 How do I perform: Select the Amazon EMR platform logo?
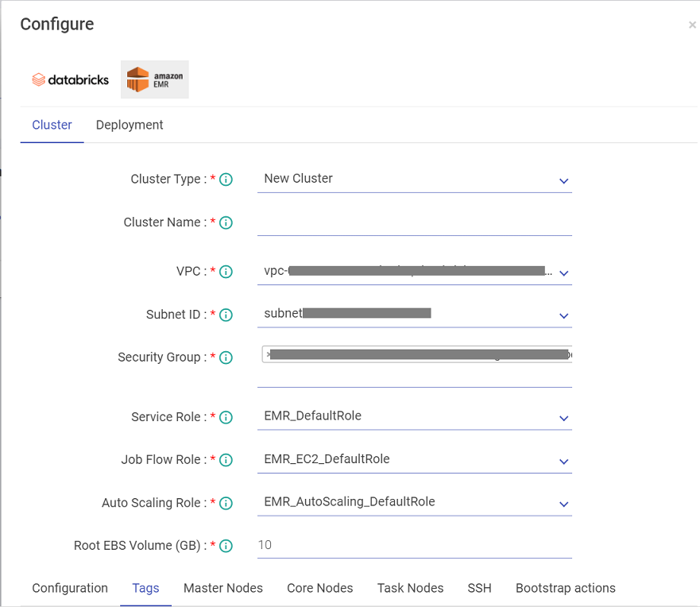click(154, 79)
